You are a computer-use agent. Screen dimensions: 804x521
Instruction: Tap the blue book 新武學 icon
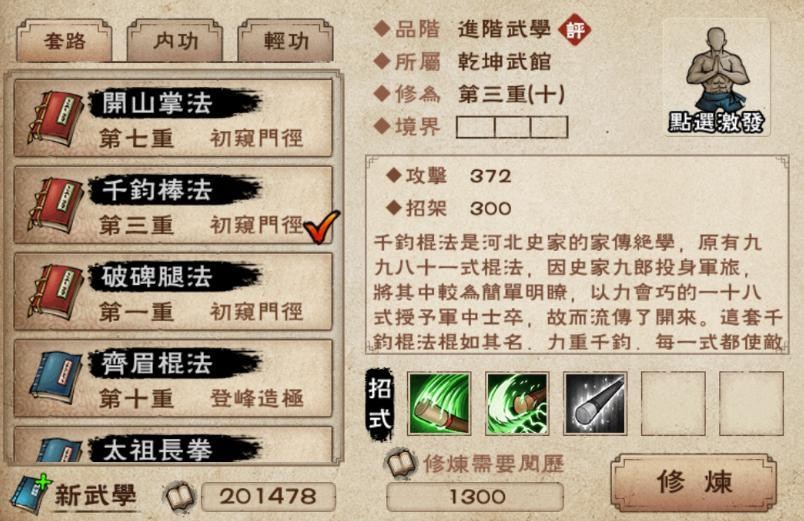coord(32,494)
